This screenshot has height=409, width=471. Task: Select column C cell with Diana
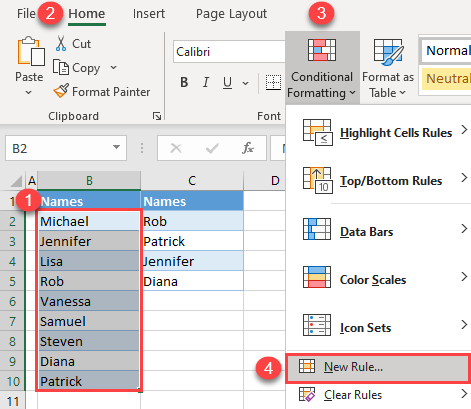(x=192, y=281)
